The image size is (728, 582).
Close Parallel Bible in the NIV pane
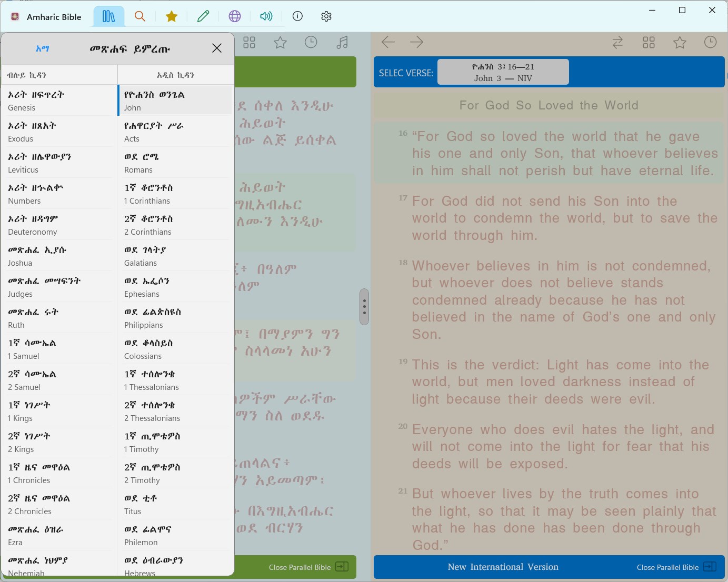(676, 567)
